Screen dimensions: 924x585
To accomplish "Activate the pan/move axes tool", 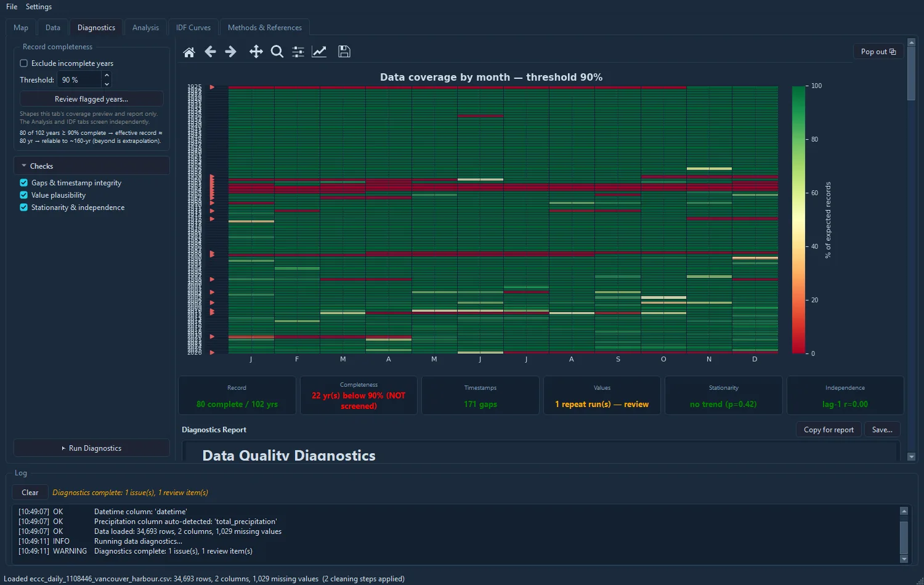I will click(x=256, y=52).
